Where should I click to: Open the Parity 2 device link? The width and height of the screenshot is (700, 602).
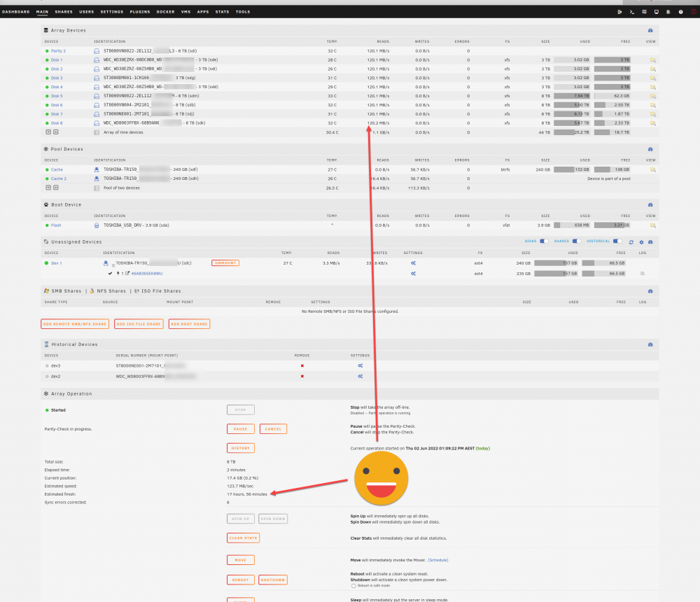(59, 51)
